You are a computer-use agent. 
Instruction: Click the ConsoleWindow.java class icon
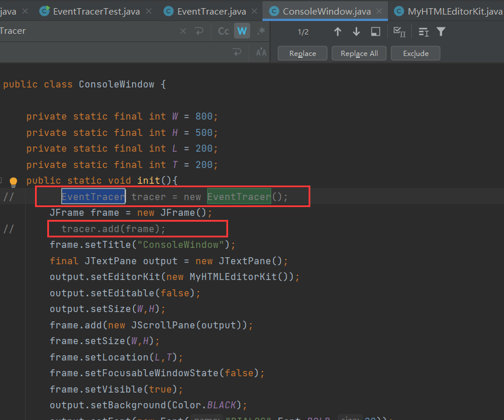point(274,12)
